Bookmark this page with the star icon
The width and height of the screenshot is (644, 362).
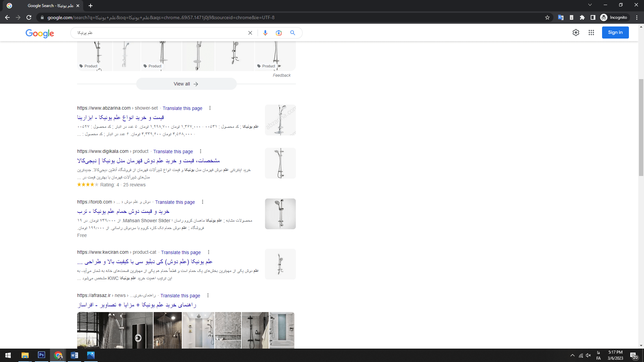pyautogui.click(x=547, y=17)
